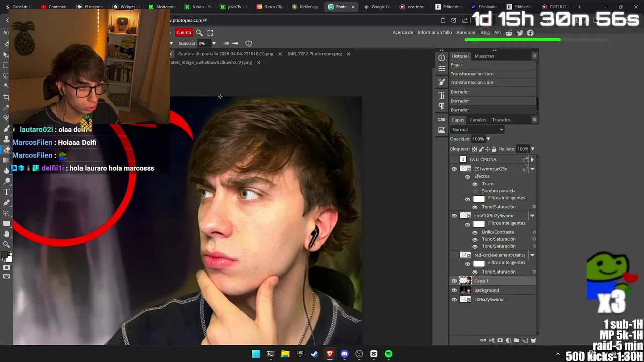The width and height of the screenshot is (644, 362).
Task: Hide the Brillo/Contraste filter
Action: click(x=475, y=232)
